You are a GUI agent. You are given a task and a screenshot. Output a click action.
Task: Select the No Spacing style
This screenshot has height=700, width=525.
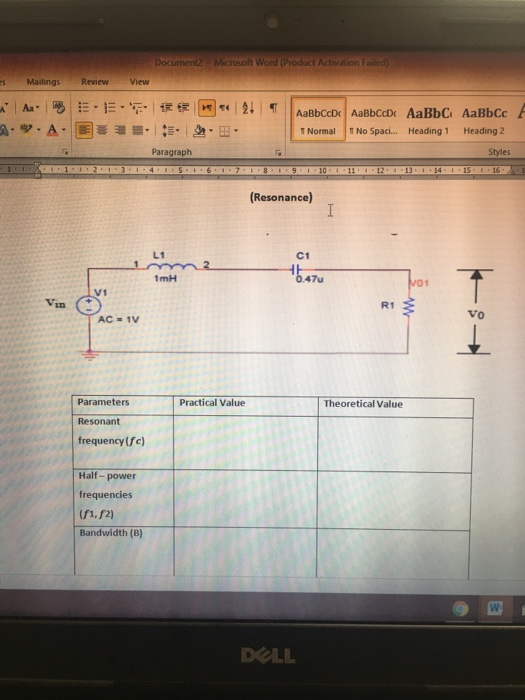374,120
